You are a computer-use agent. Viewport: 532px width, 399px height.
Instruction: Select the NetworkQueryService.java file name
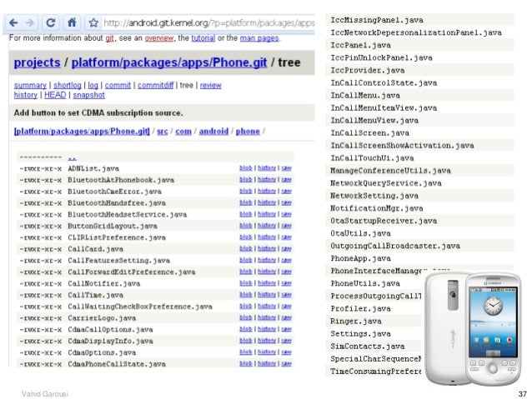point(386,183)
